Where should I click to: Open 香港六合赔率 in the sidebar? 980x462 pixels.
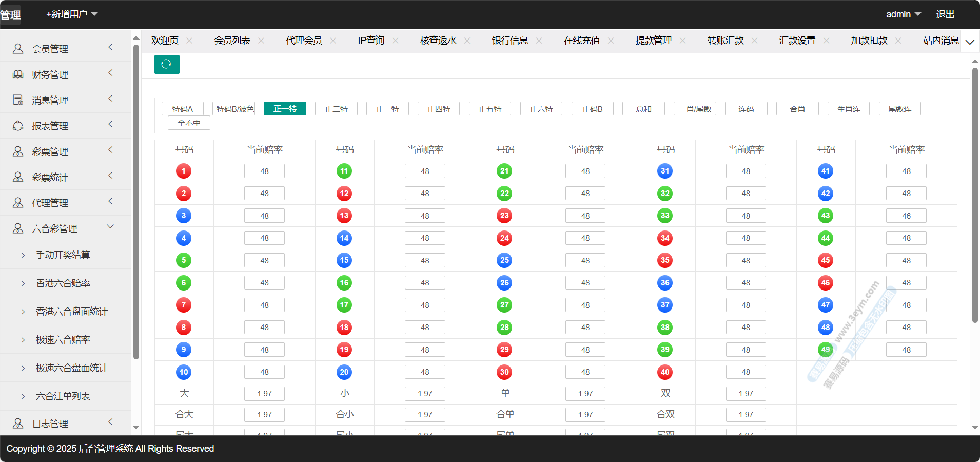[63, 283]
